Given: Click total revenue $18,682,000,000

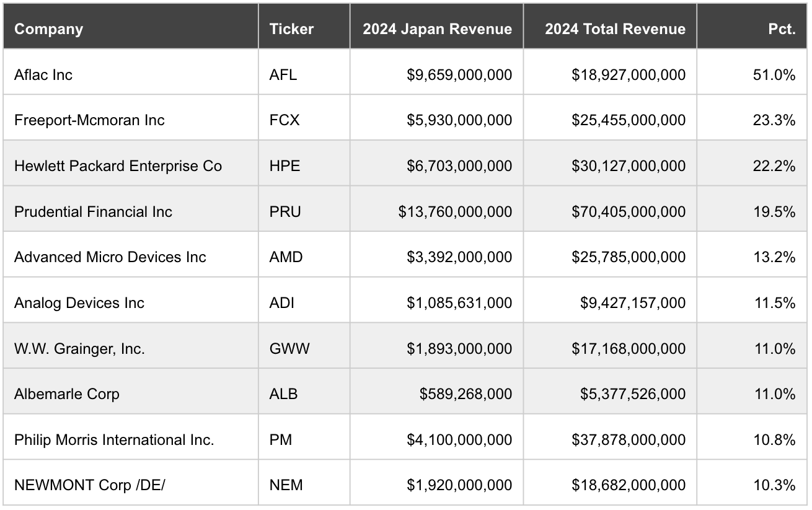Looking at the screenshot, I should pyautogui.click(x=610, y=482).
